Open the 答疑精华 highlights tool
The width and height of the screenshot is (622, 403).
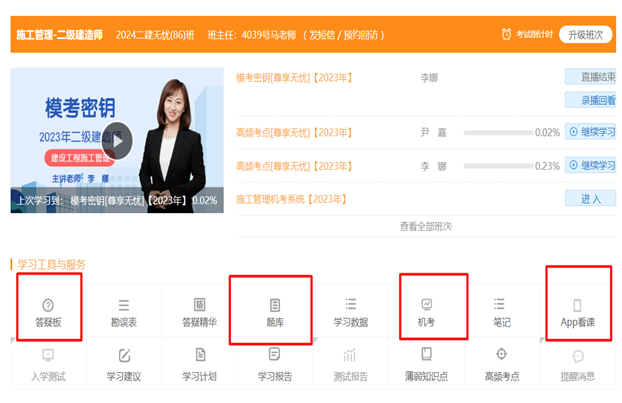200,313
